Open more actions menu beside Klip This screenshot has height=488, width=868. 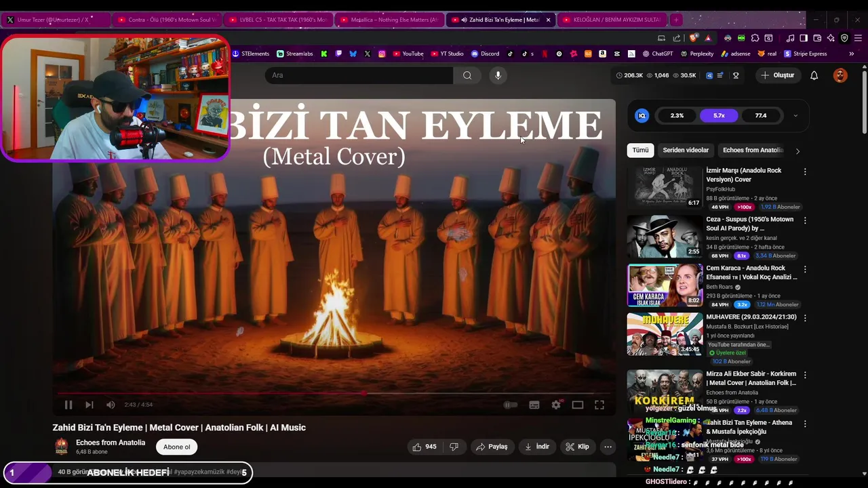coord(608,447)
